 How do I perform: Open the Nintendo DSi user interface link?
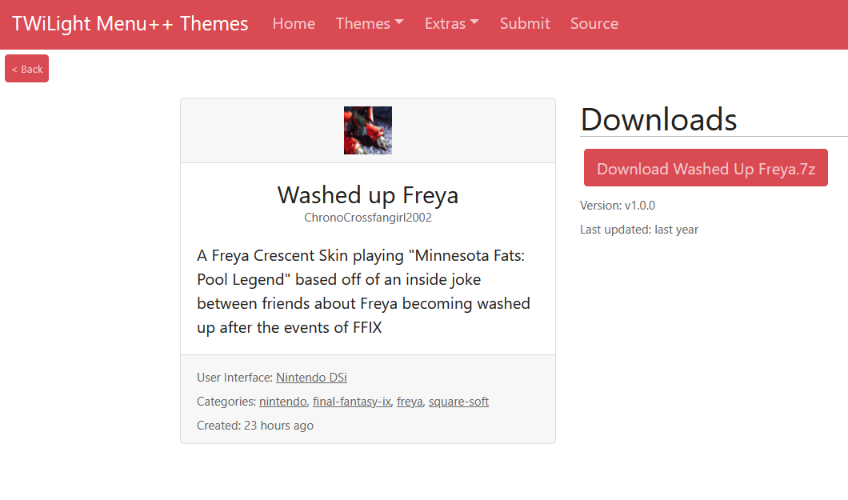[312, 377]
